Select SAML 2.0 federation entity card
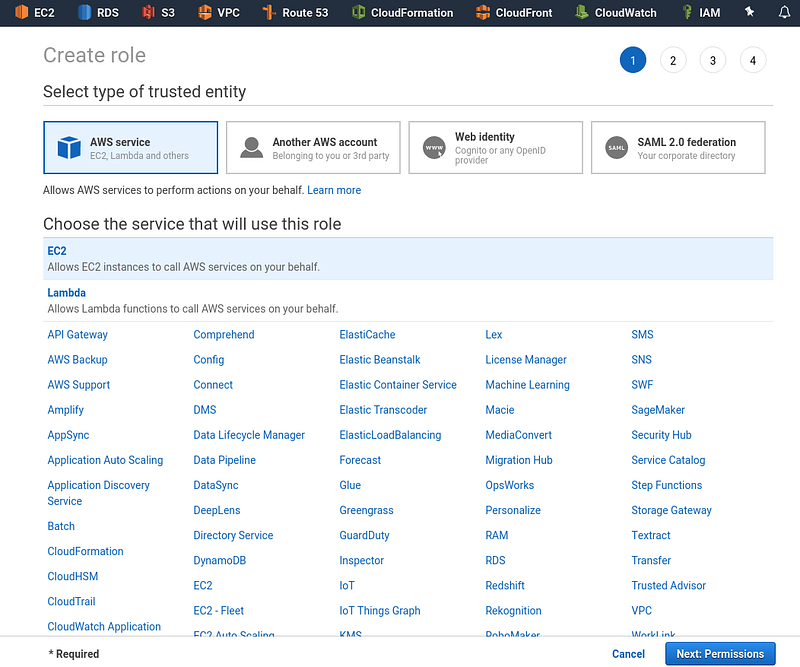 pyautogui.click(x=678, y=147)
